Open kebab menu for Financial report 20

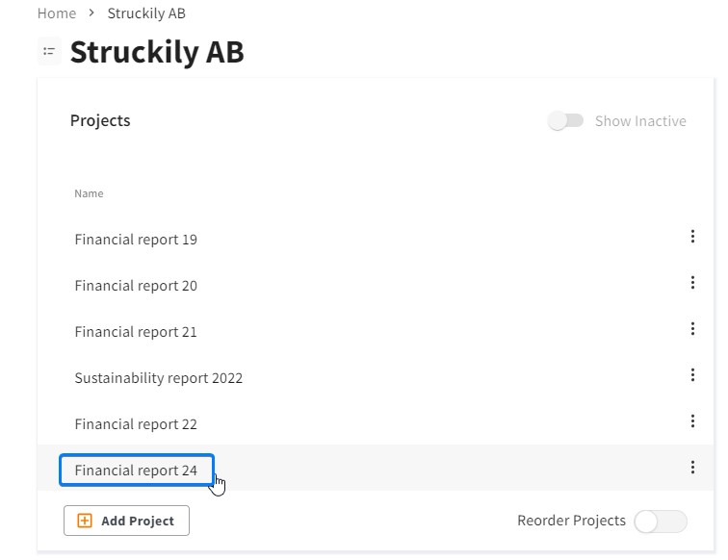(692, 283)
